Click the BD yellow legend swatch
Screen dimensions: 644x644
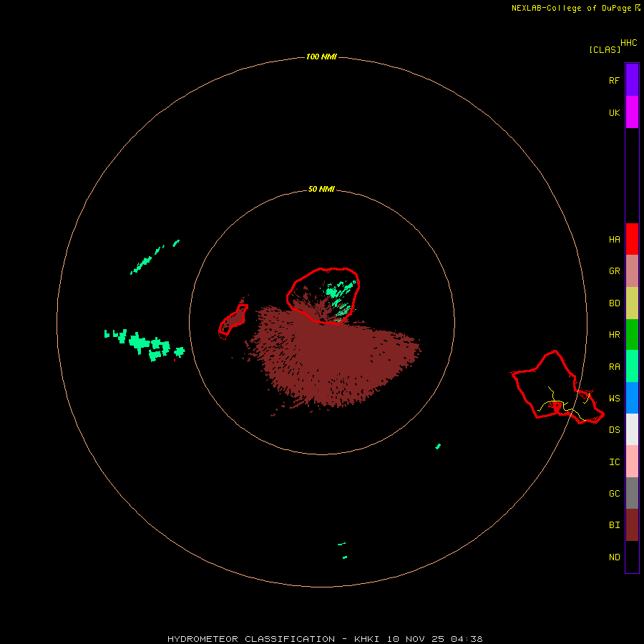632,303
